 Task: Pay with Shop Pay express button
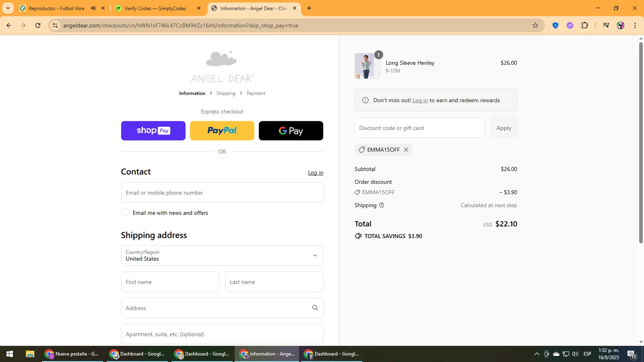point(153,130)
